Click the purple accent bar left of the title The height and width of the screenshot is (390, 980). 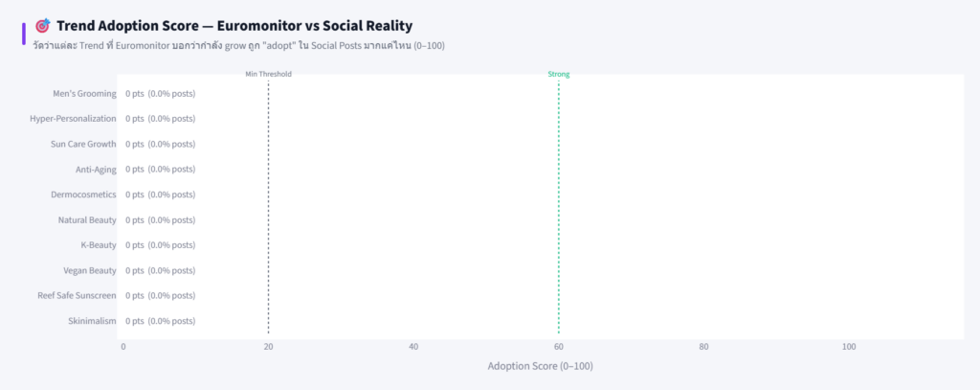click(x=24, y=34)
